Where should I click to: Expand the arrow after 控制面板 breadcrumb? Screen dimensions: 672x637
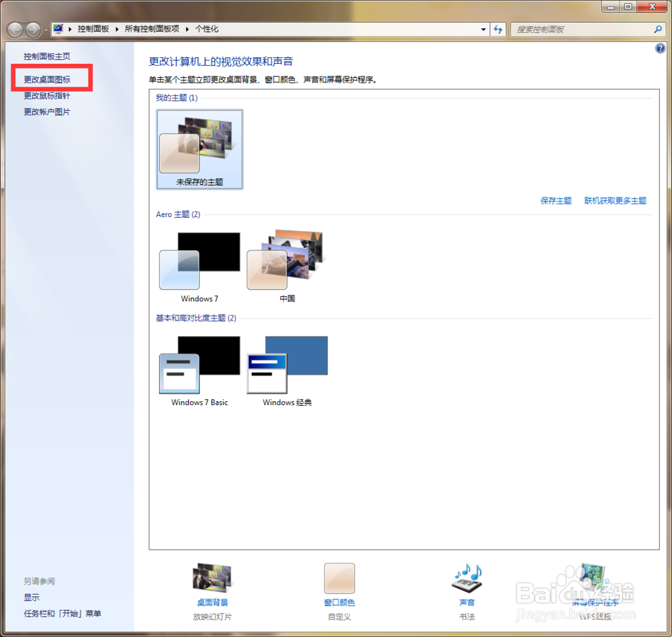(116, 29)
